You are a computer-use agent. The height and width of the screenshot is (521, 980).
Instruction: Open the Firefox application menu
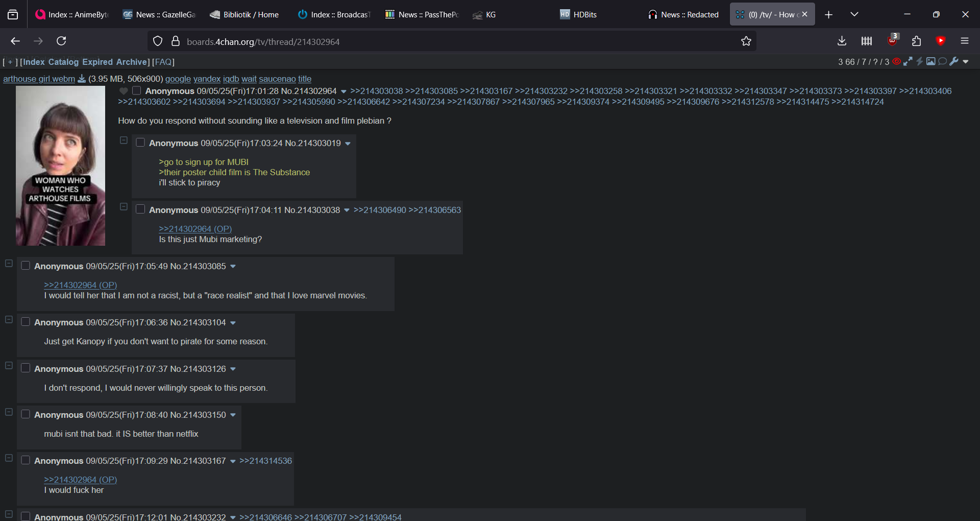coord(965,41)
